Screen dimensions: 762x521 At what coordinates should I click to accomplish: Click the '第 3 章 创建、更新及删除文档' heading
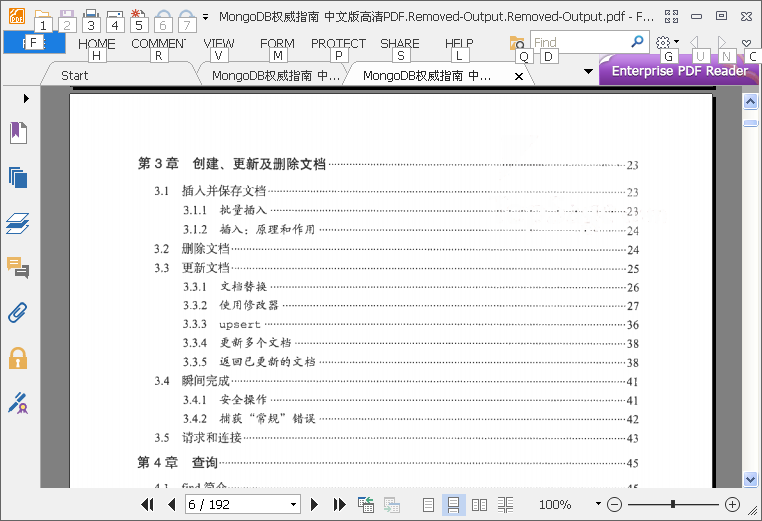231,164
